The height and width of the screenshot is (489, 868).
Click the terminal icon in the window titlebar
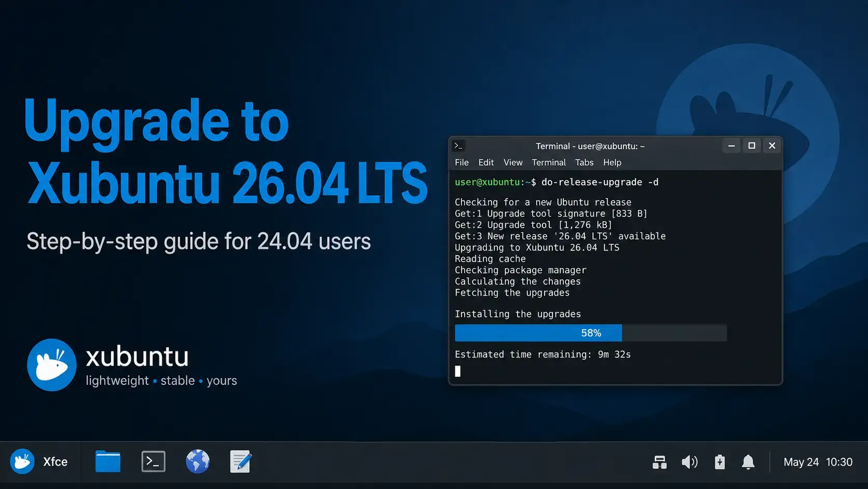coord(458,146)
